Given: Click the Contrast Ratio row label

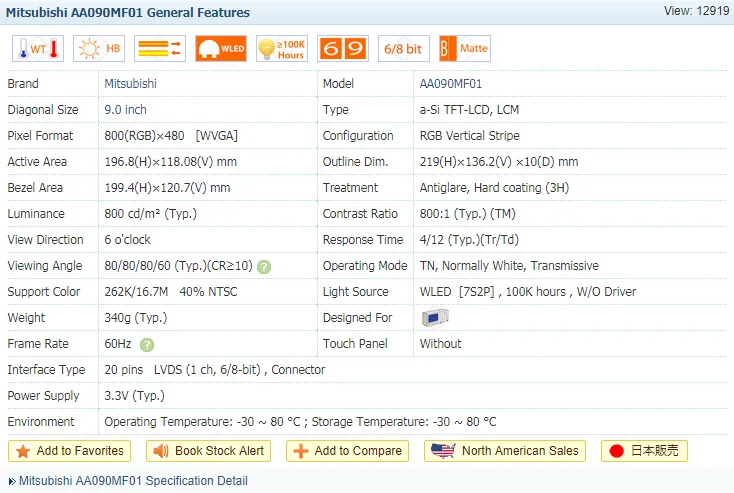Looking at the screenshot, I should (360, 214).
